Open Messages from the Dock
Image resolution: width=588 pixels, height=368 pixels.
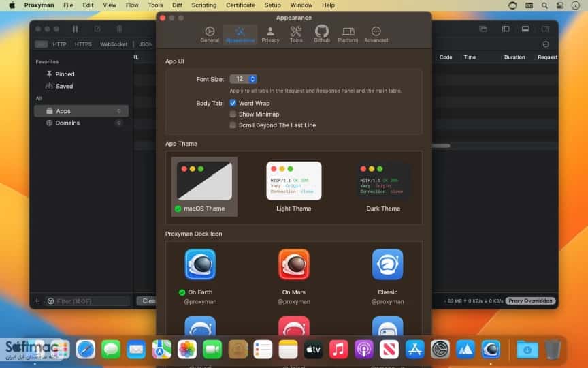point(111,350)
